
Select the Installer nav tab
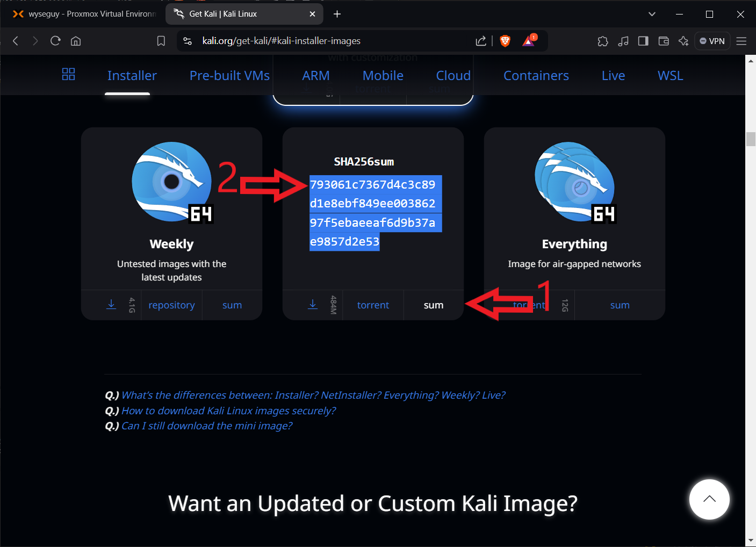tap(132, 76)
